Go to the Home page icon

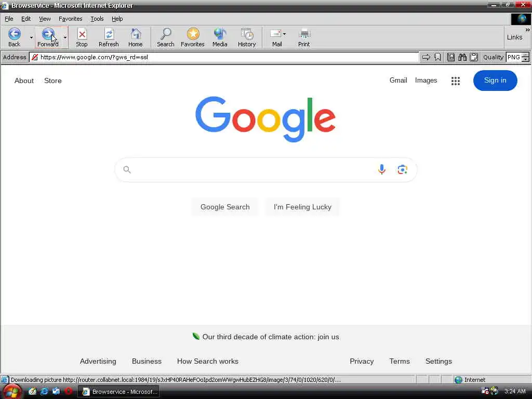pos(136,34)
